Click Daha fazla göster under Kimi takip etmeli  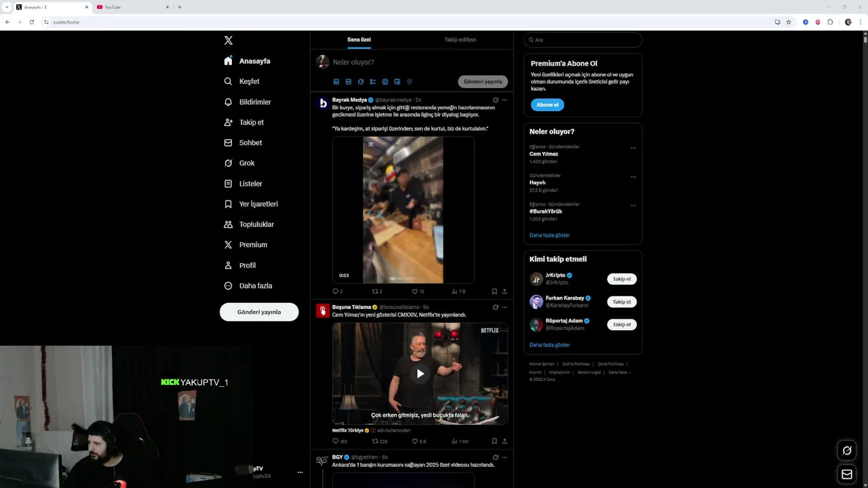tap(550, 345)
